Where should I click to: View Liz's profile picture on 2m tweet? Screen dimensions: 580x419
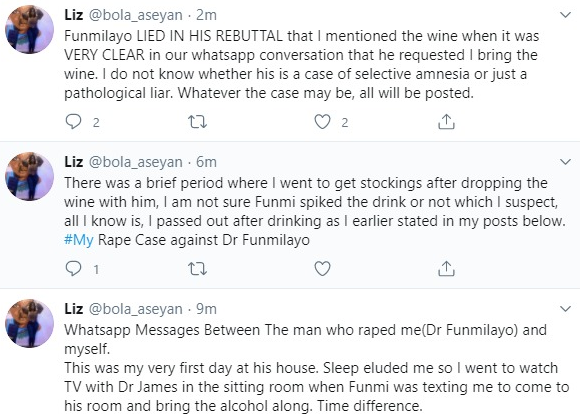click(29, 30)
